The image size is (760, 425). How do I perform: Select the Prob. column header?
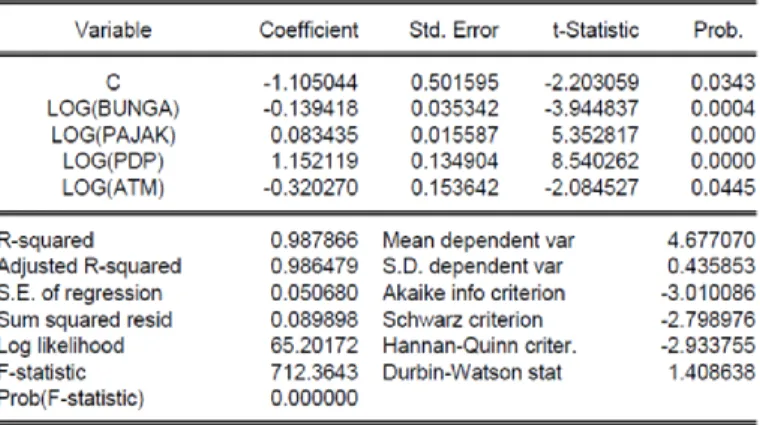click(718, 31)
